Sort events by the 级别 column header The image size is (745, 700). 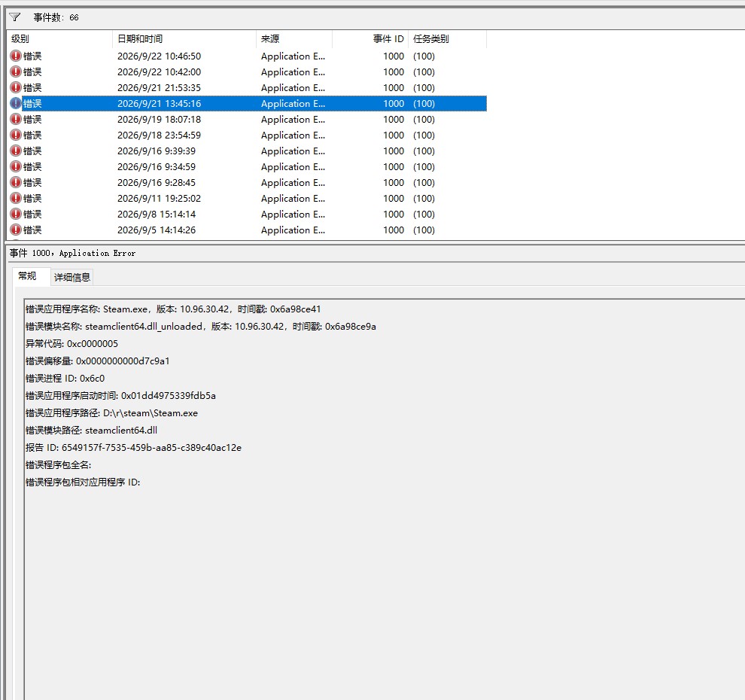click(x=60, y=39)
